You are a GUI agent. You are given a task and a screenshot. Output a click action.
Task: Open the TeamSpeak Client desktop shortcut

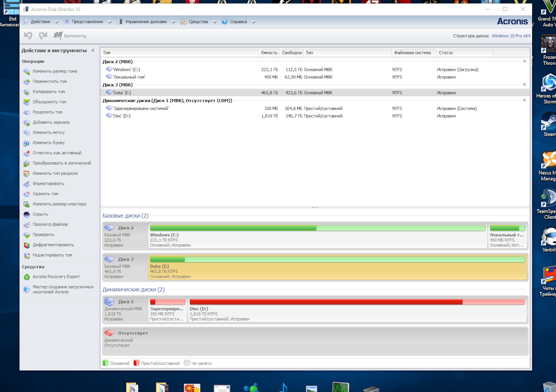click(547, 204)
